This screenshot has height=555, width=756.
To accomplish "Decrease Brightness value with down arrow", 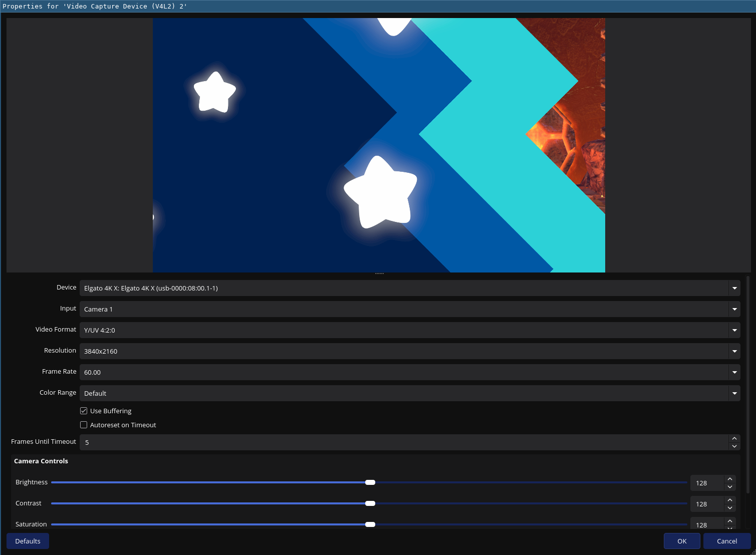I will coord(730,487).
